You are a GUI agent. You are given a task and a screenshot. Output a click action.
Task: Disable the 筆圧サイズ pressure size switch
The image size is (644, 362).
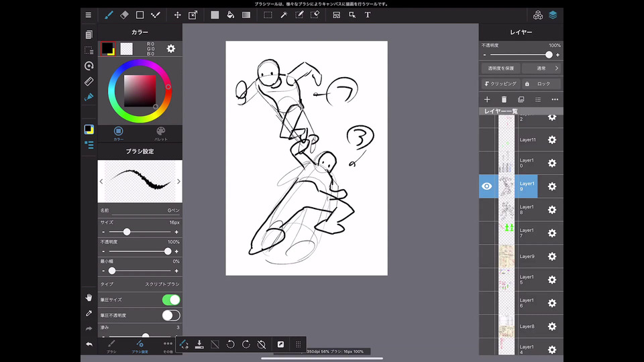tap(171, 300)
